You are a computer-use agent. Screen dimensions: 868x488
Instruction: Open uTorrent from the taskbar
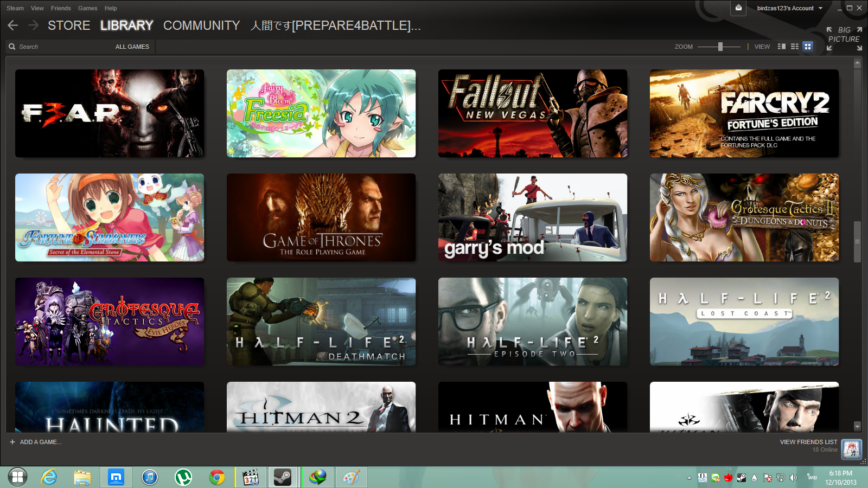(x=183, y=477)
